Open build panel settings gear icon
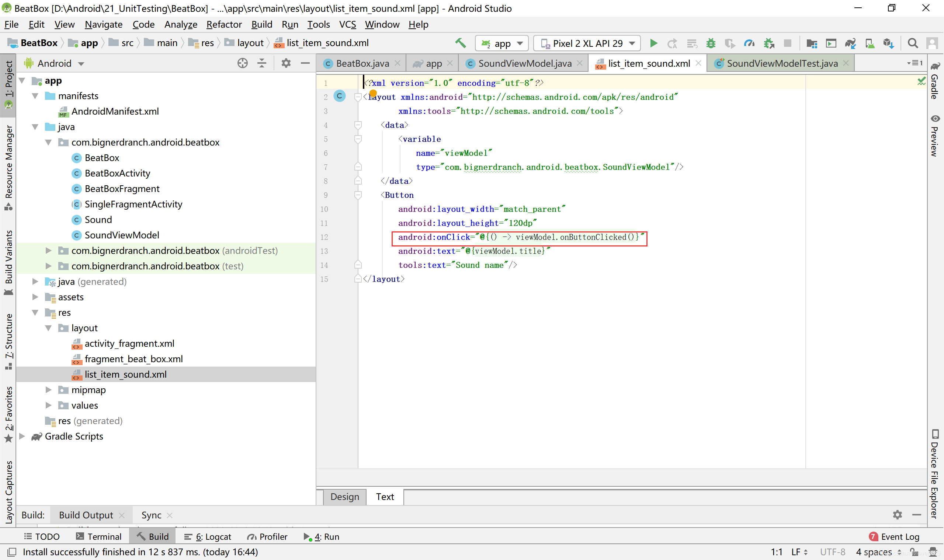This screenshot has height=560, width=944. pyautogui.click(x=897, y=515)
